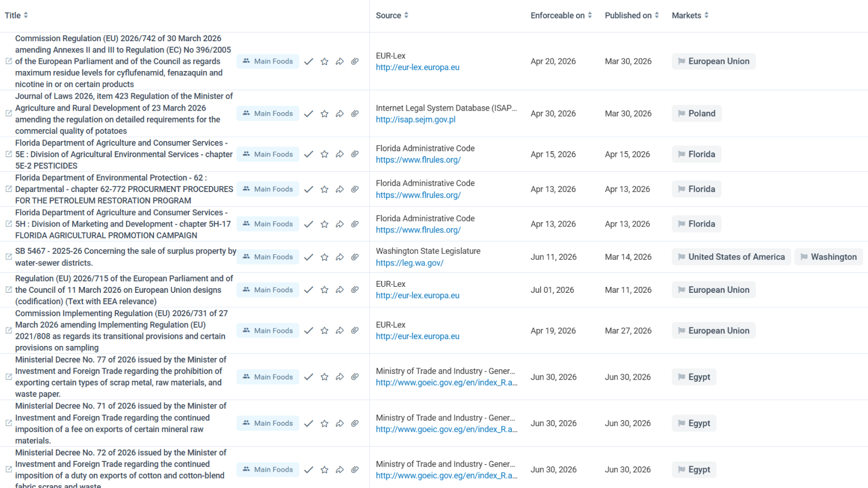Click the Washington market tag
This screenshot has height=488, width=868.
828,257
